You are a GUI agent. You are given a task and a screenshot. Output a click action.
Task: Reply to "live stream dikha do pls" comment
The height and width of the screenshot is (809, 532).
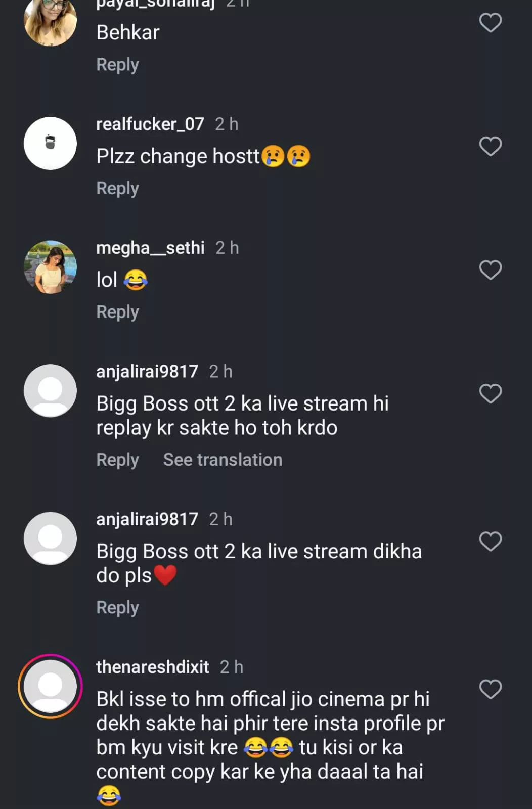[117, 607]
